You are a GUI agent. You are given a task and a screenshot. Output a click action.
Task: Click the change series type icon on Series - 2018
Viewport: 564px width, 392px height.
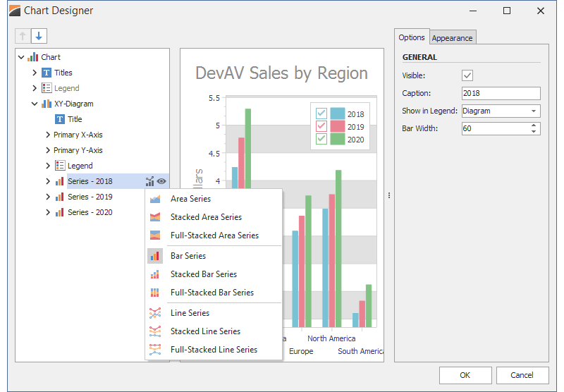[x=149, y=181]
